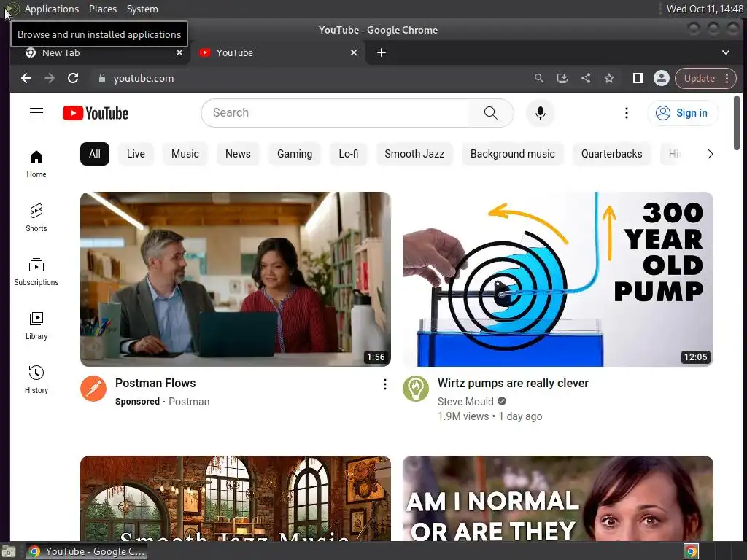Open the Am I Normal thumbnail
The height and width of the screenshot is (560, 747).
(x=558, y=498)
